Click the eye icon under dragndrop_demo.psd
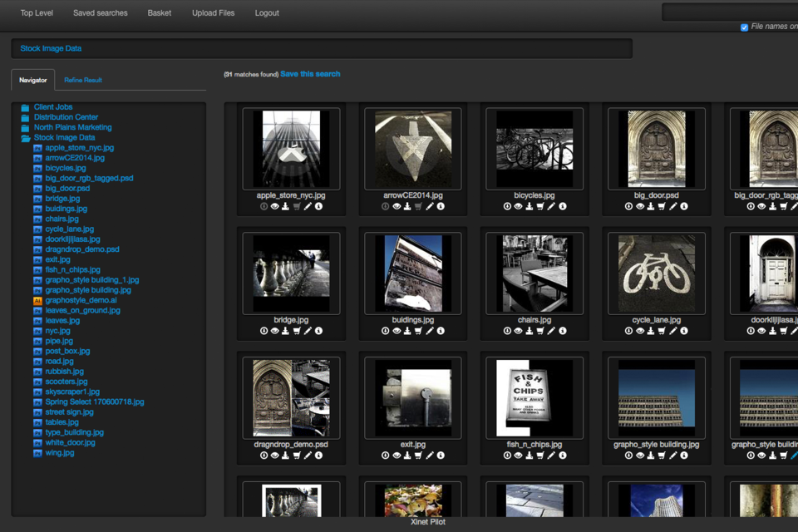798x532 pixels. click(274, 456)
